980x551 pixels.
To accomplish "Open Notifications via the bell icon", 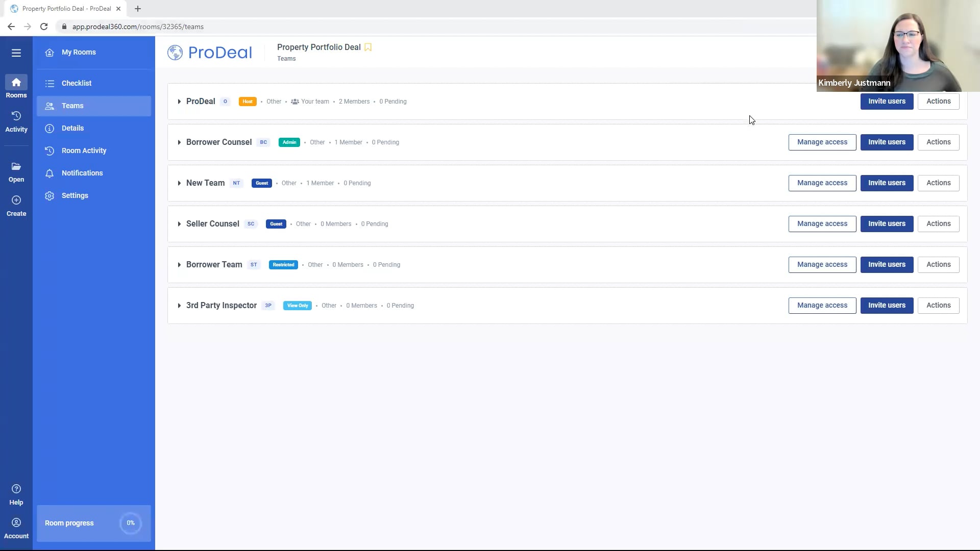I will pos(49,173).
